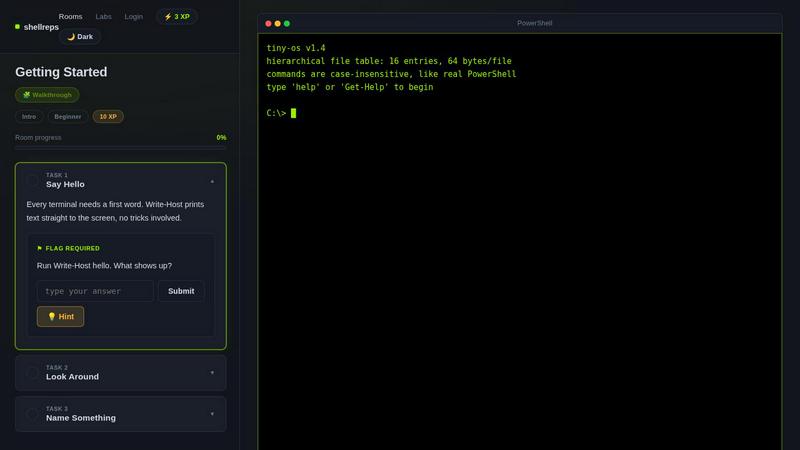Toggle Task 2 completion circle
The width and height of the screenshot is (800, 450).
coord(32,372)
